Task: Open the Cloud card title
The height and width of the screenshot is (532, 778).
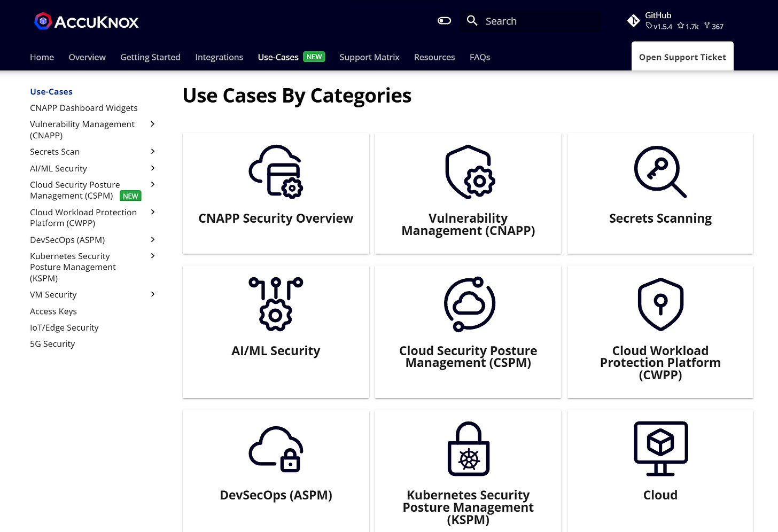Action: [660, 495]
